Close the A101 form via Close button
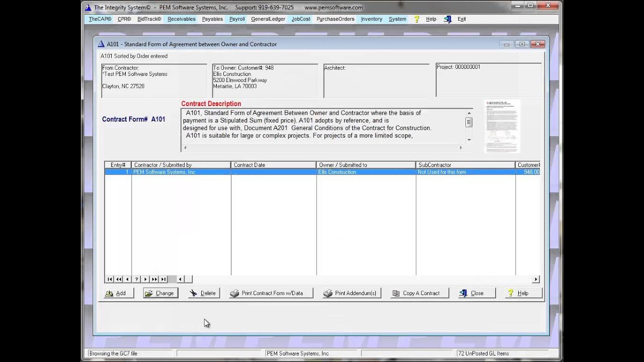 (476, 293)
